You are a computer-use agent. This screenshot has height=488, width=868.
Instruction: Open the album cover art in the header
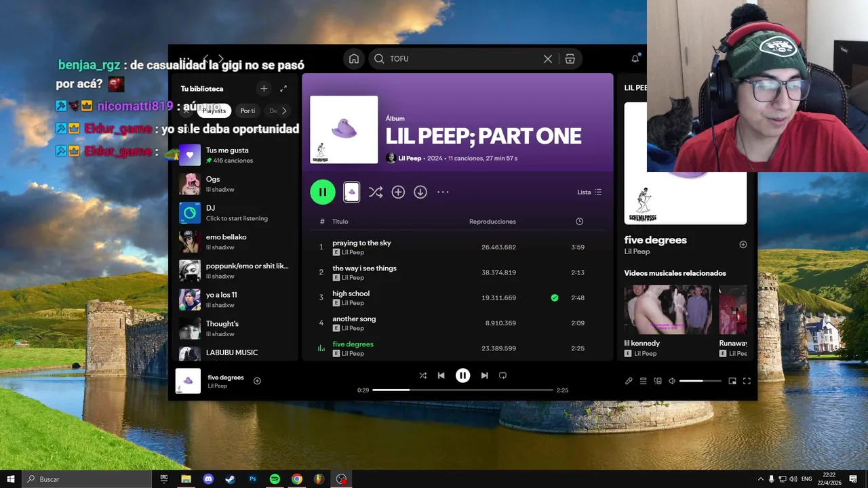tap(344, 129)
